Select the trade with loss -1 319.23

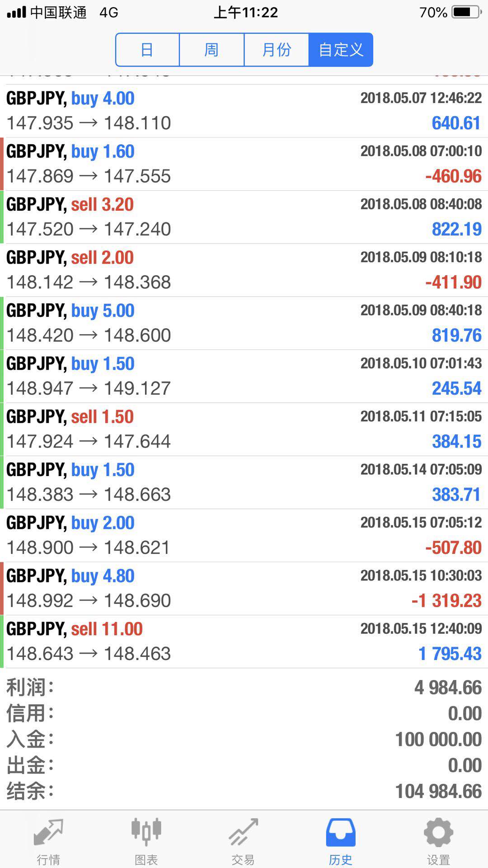[x=244, y=589]
